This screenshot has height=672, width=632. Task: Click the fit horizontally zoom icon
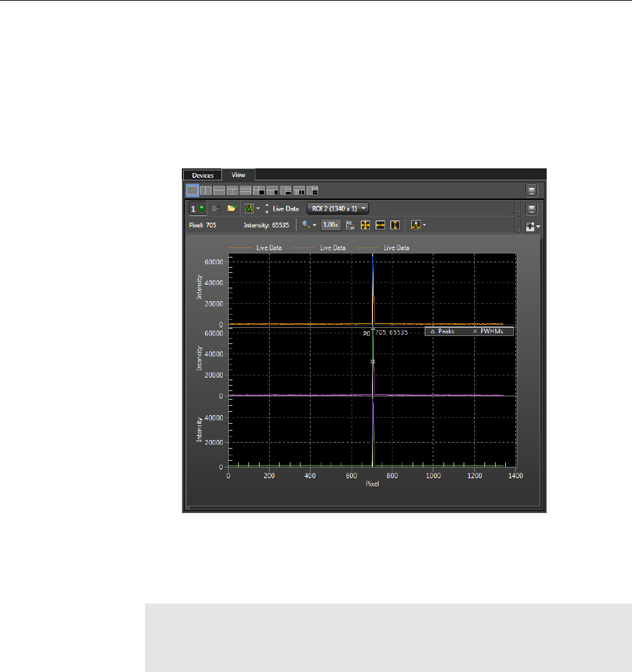coord(380,225)
